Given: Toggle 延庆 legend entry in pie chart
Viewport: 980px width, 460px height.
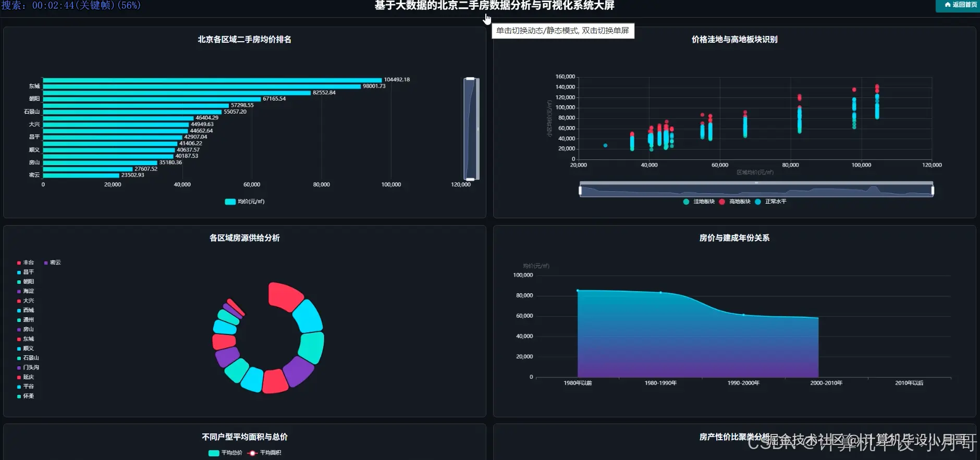Looking at the screenshot, I should 26,377.
